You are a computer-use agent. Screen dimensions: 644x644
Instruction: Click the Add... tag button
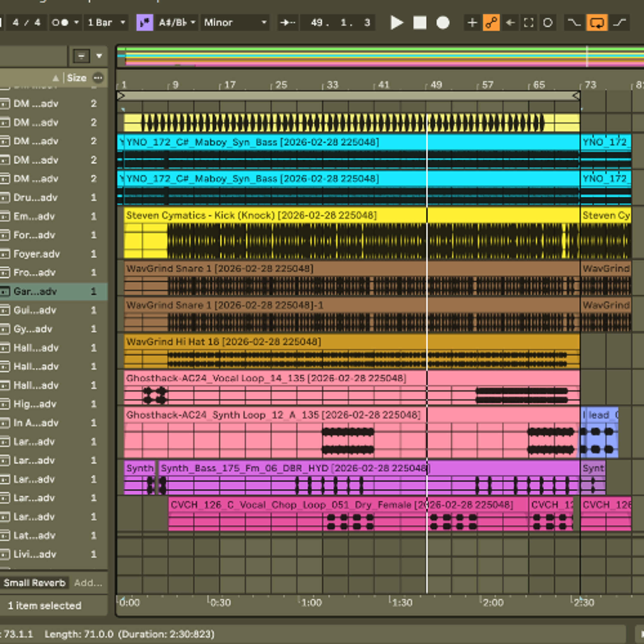(x=88, y=583)
